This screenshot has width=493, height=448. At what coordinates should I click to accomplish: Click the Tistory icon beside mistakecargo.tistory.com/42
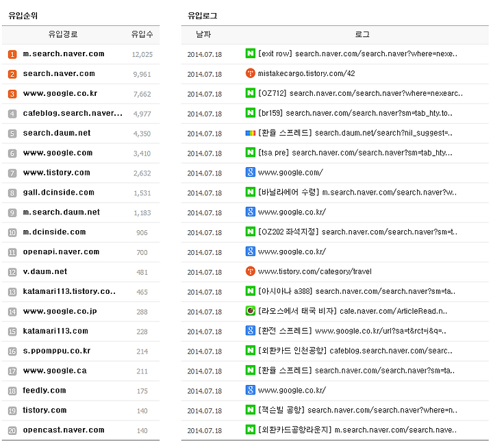(x=251, y=73)
